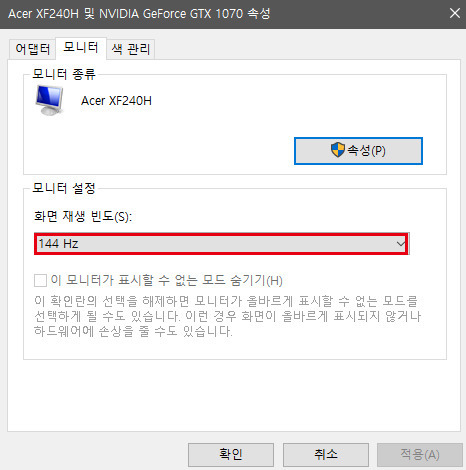This screenshot has height=470, width=466.
Task: Click the 적용(A) apply button
Action: click(420, 454)
